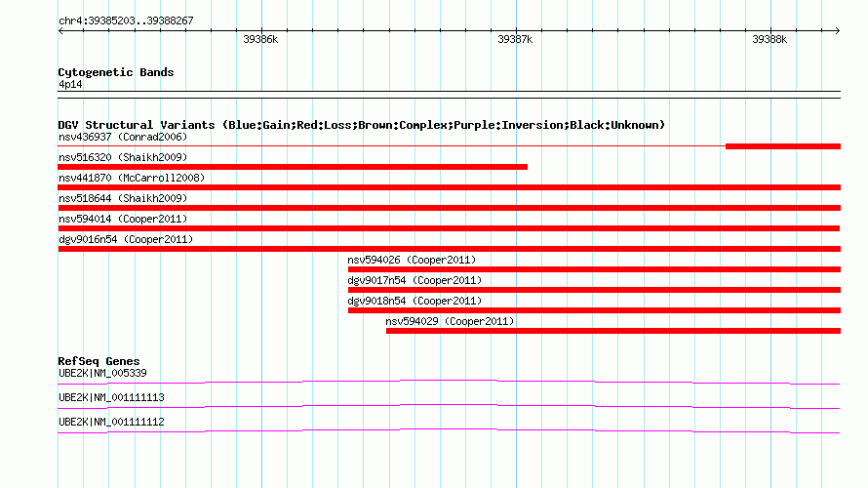Click the red bar of dgv9018n54
Viewport: 868px width, 488px height.
coord(595,310)
